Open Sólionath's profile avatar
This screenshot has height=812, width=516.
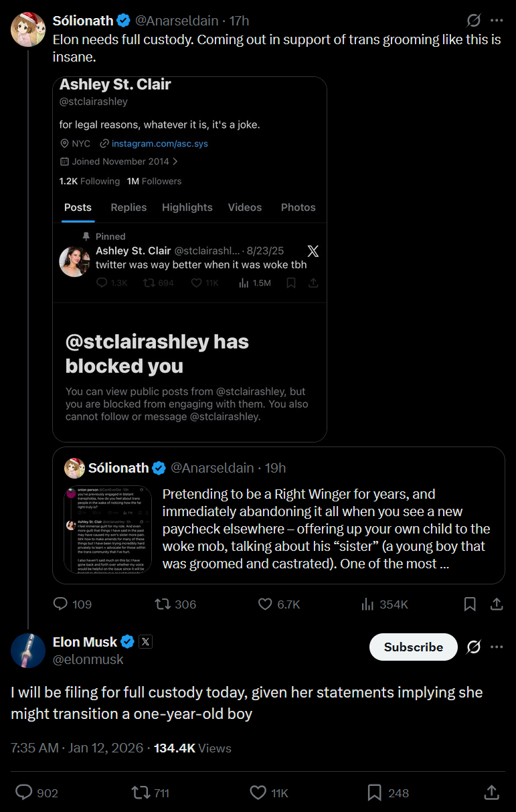pyautogui.click(x=28, y=29)
